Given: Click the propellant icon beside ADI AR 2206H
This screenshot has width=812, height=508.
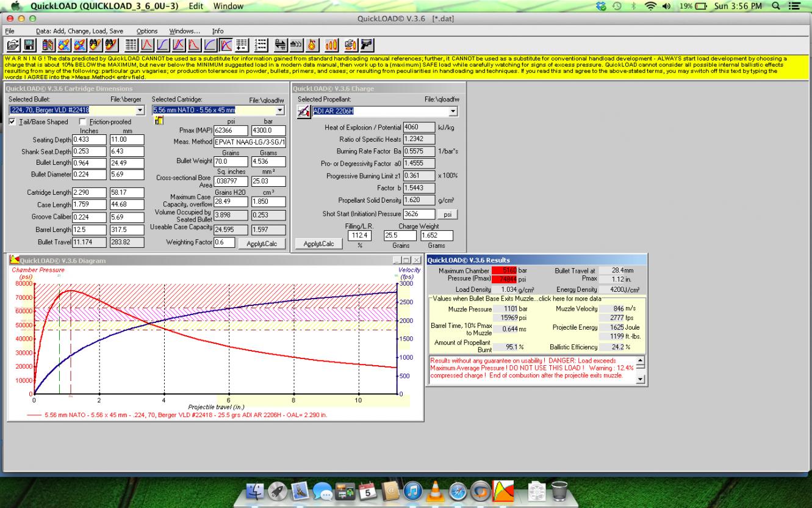Looking at the screenshot, I should 303,111.
